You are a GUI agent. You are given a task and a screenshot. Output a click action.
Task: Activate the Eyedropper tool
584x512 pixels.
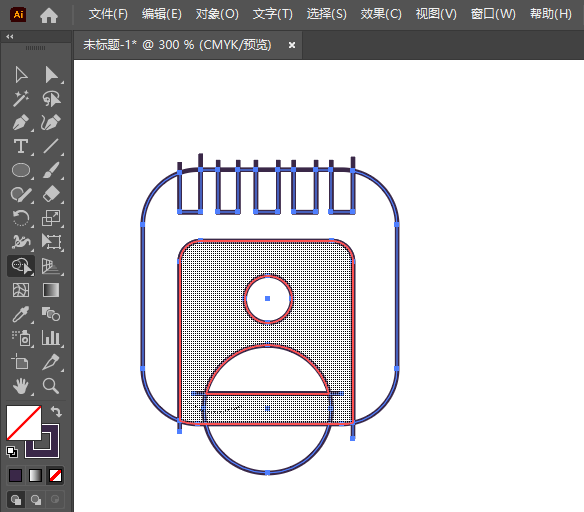coord(21,314)
